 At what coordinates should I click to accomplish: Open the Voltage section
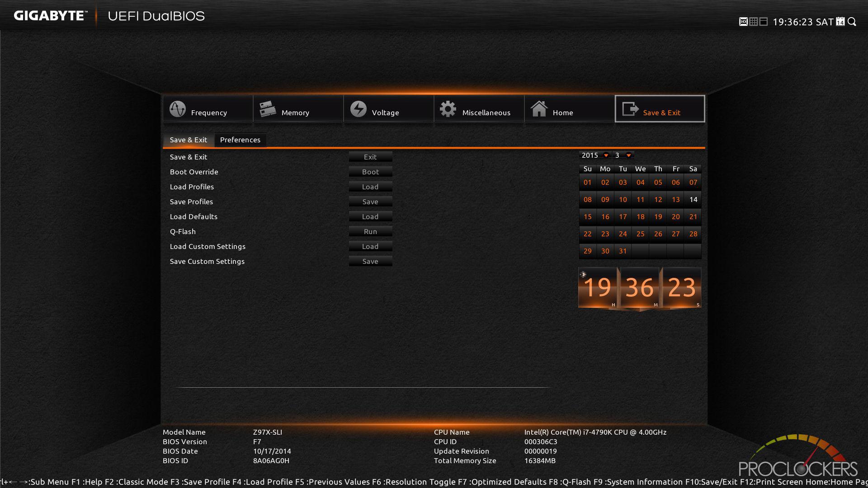coord(389,109)
